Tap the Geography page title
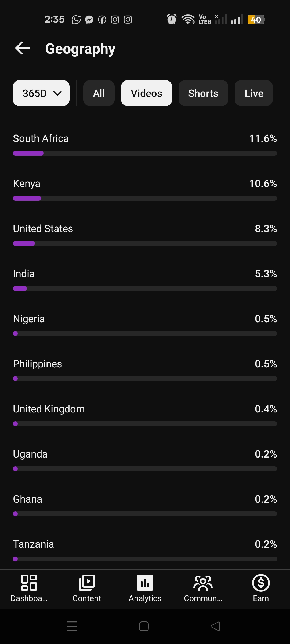290x644 pixels. pyautogui.click(x=80, y=49)
